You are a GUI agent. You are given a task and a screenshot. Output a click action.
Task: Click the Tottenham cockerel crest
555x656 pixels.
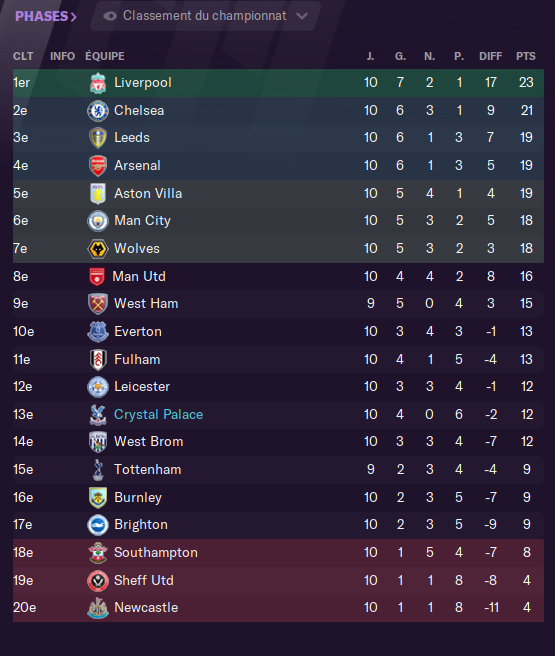coord(98,470)
